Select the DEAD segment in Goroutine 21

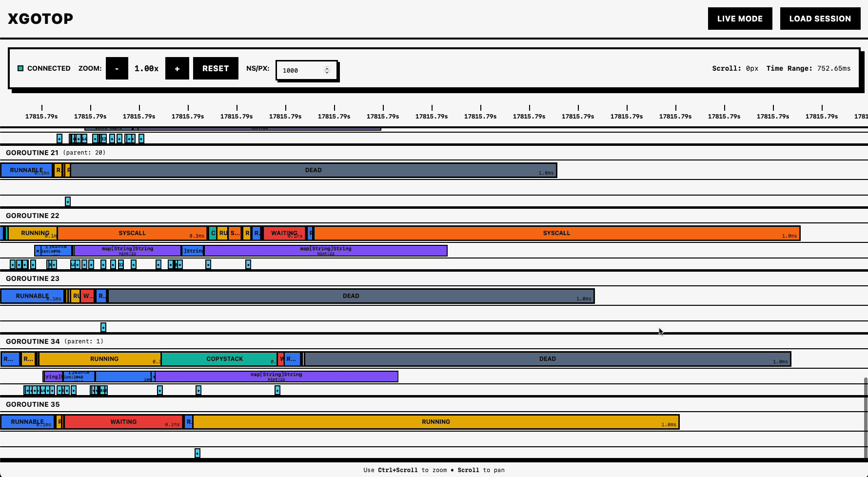(313, 170)
